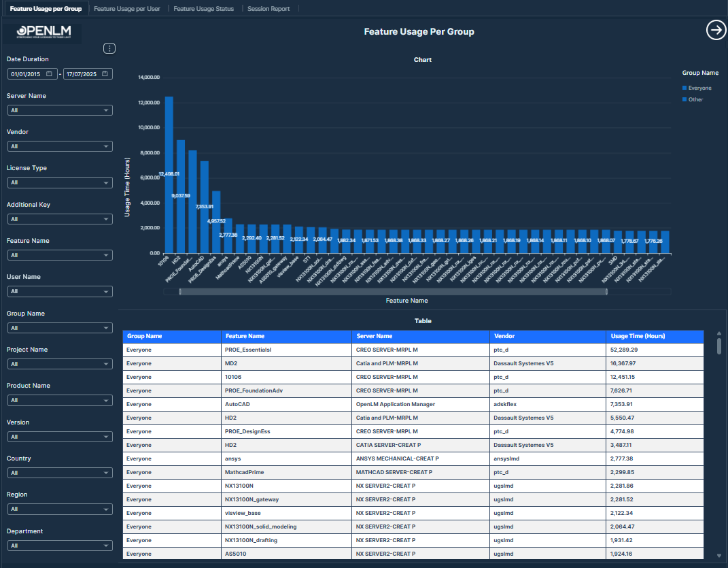
Task: Expand the License Type dropdown
Action: click(x=59, y=182)
